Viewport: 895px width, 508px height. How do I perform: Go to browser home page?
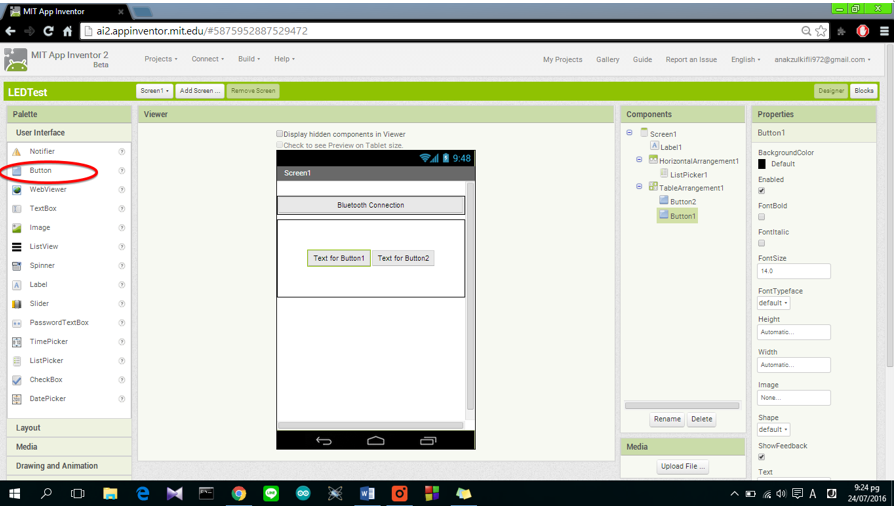[67, 31]
